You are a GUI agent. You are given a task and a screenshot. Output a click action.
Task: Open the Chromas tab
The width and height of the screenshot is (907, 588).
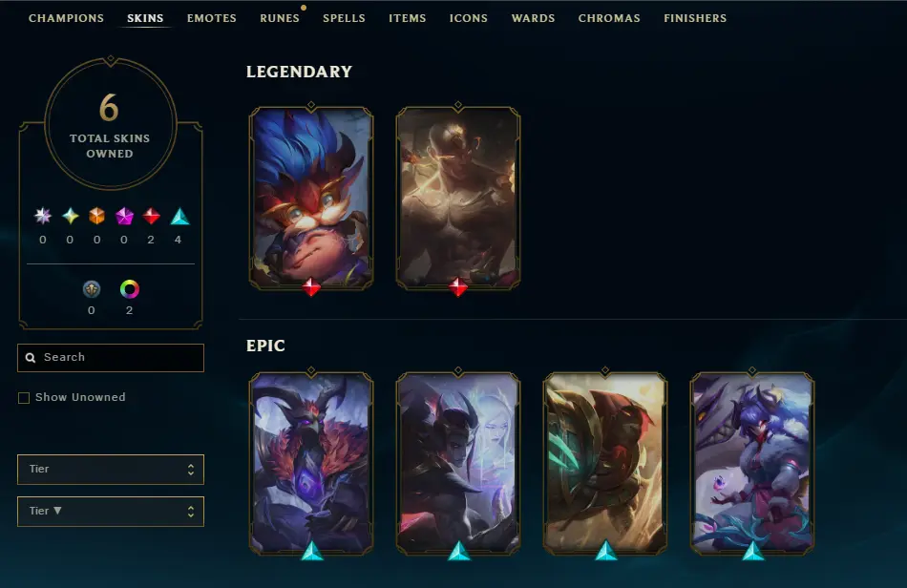click(x=609, y=18)
